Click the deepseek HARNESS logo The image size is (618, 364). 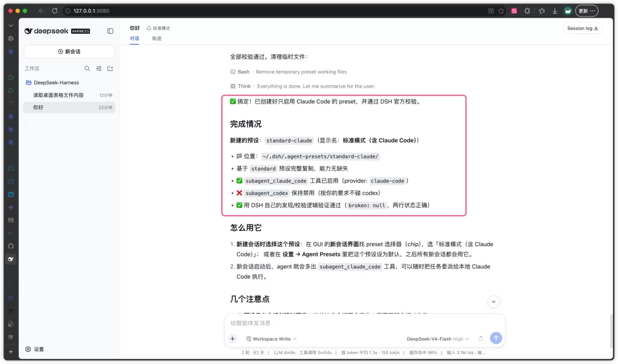pyautogui.click(x=57, y=31)
